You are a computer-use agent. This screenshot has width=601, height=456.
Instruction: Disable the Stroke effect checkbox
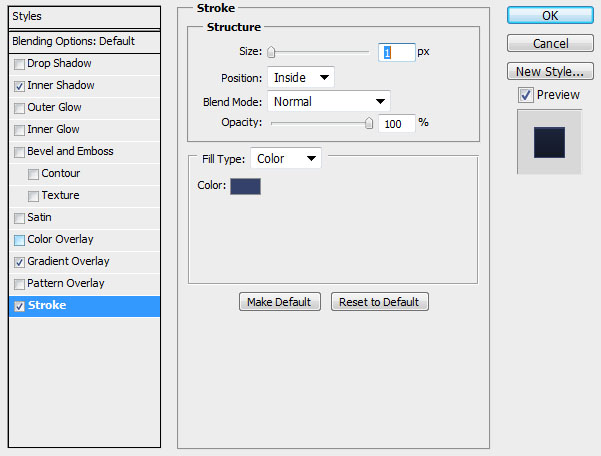point(19,306)
